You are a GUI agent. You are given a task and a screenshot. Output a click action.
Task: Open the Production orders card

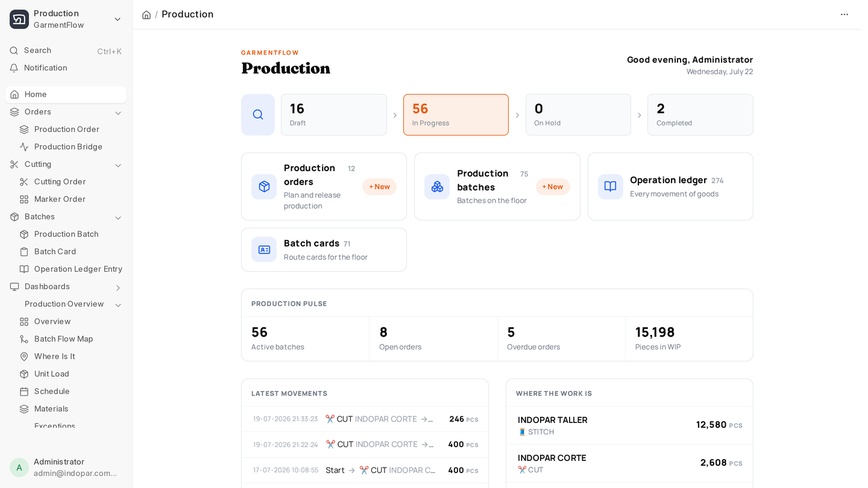pyautogui.click(x=324, y=186)
